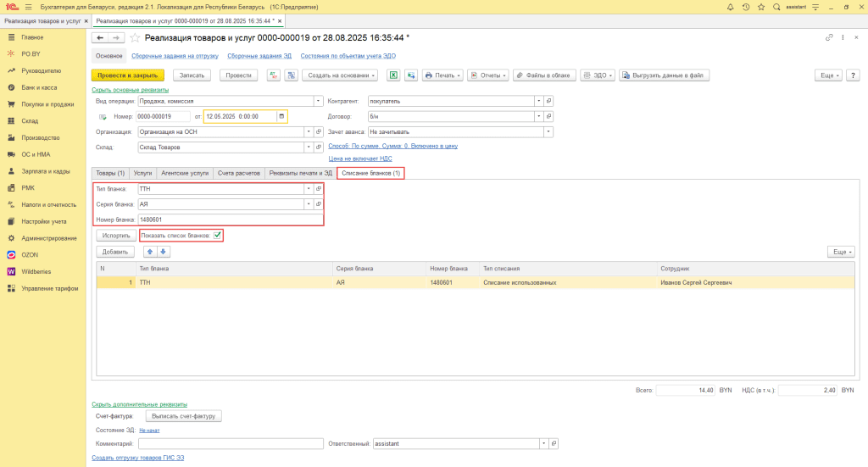Select Списание бланков (1) tab

[x=371, y=173]
